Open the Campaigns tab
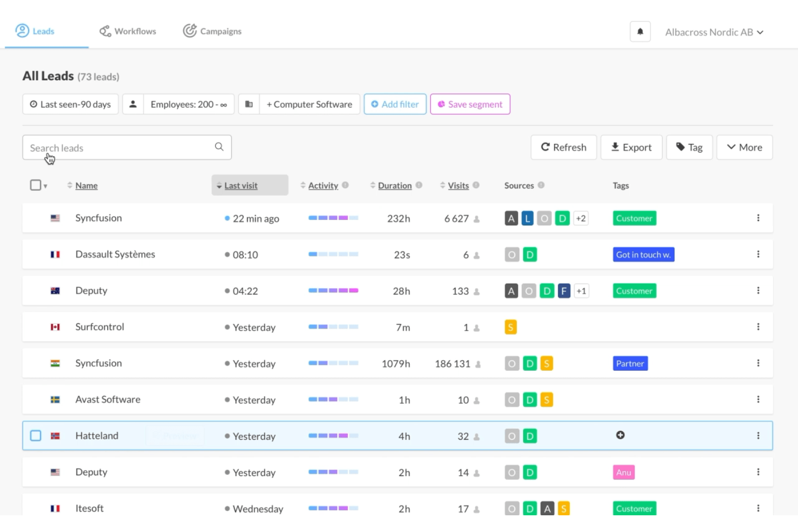 coord(212,31)
